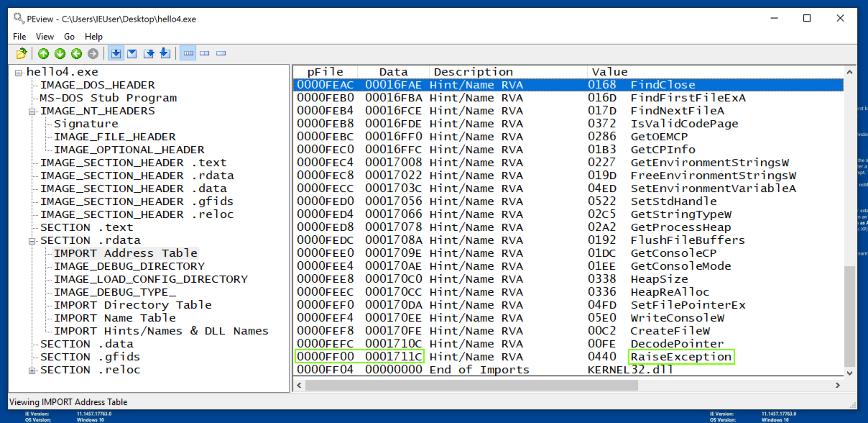Viewport: 868px width, 423px height.
Task: Click the scroll up arrow in data pane
Action: pos(850,72)
